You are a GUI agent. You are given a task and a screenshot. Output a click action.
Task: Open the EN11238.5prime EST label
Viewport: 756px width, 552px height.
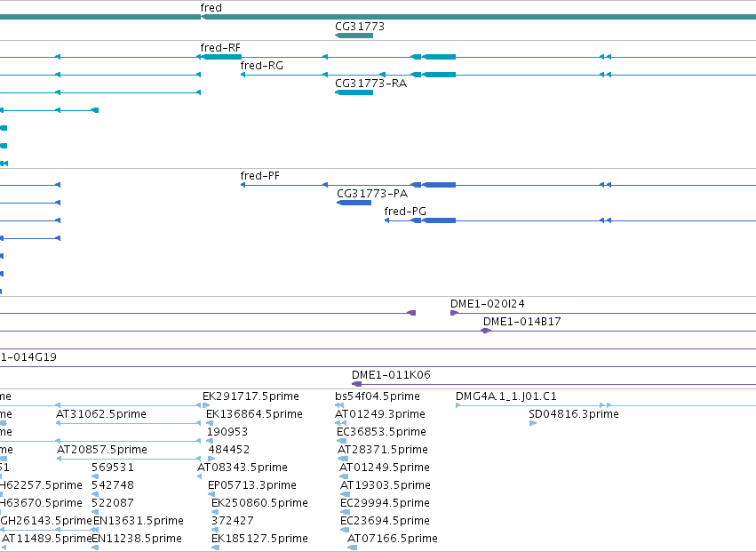pos(137,539)
